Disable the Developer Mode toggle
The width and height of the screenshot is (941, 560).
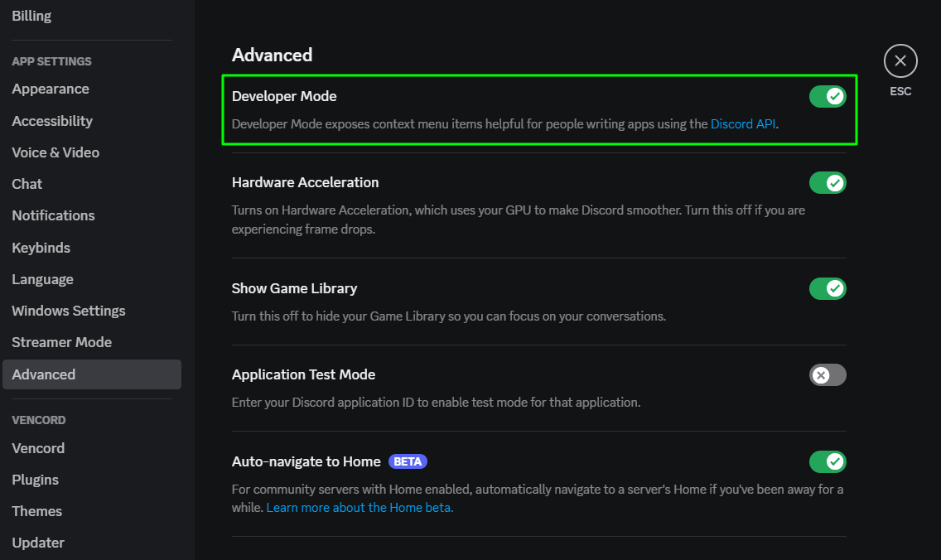[828, 96]
